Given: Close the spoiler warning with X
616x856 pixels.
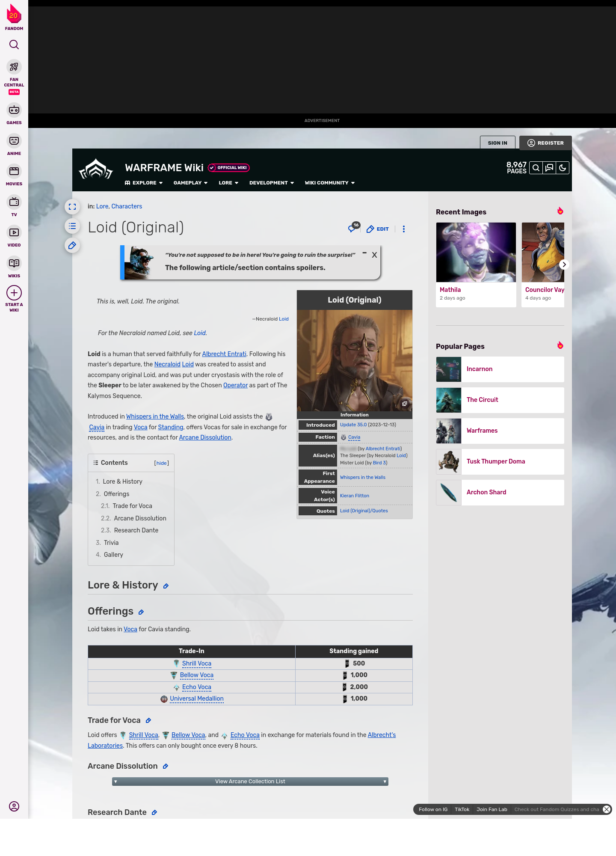Looking at the screenshot, I should pos(374,255).
